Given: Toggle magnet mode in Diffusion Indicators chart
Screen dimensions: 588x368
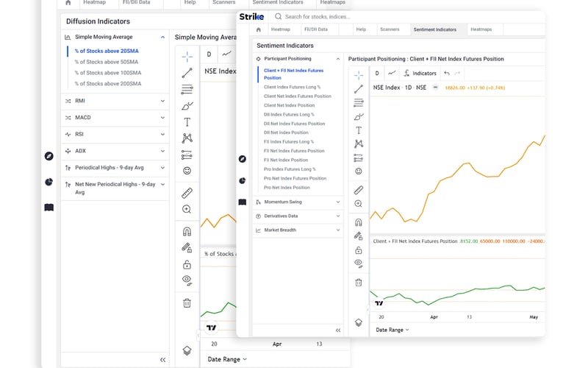Looking at the screenshot, I should tap(187, 231).
